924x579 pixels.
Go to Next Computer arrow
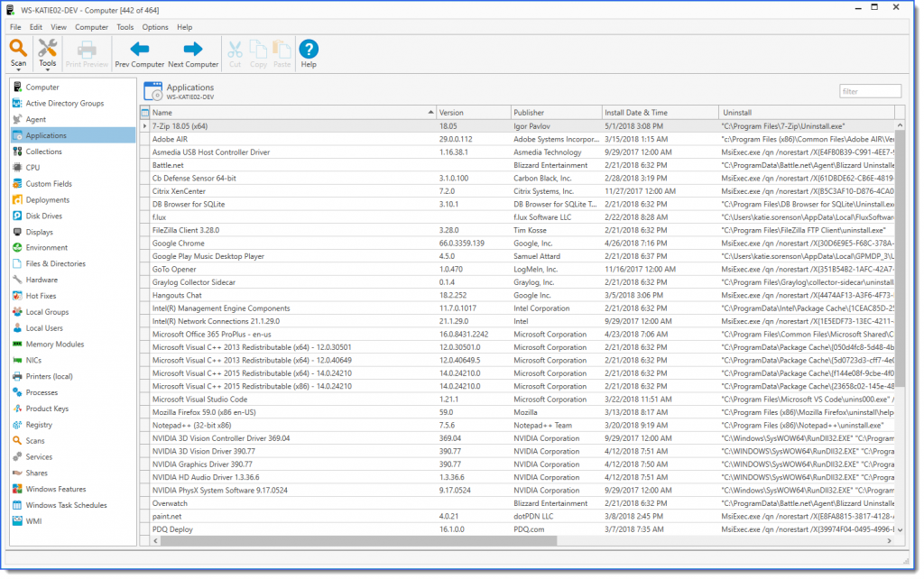193,49
